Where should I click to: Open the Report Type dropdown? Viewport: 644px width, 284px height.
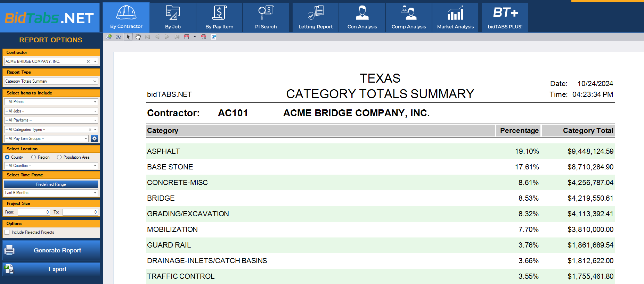[x=51, y=81]
